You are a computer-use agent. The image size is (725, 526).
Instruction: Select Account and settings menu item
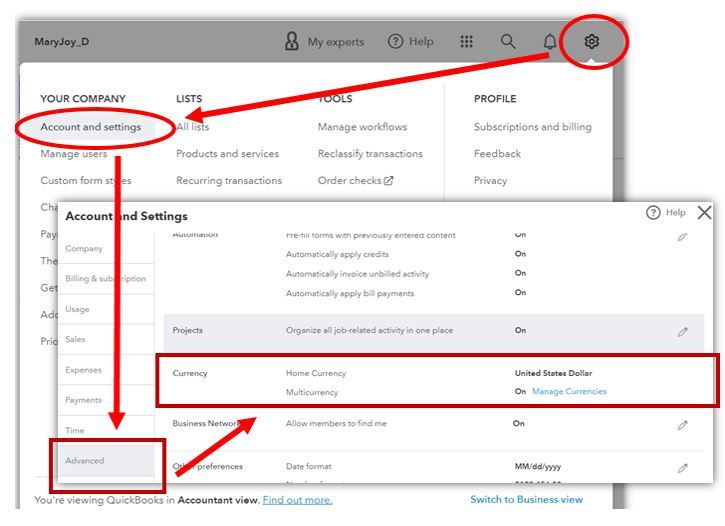(x=91, y=127)
